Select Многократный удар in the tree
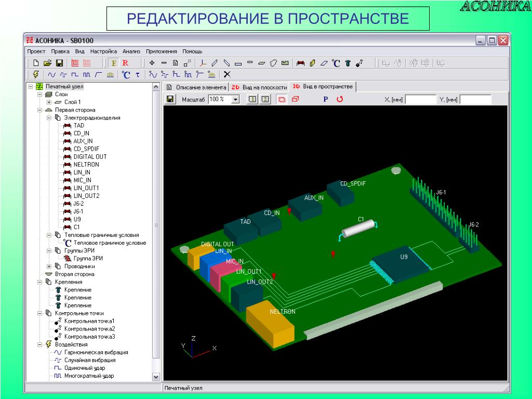Screen dimensions: 532x399 [89, 376]
